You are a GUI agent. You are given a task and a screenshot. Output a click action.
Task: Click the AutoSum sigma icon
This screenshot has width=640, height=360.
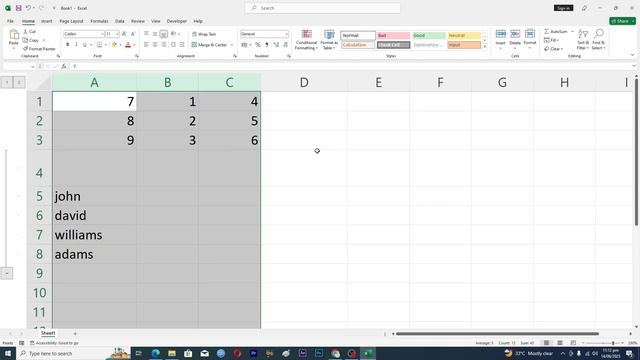(547, 31)
